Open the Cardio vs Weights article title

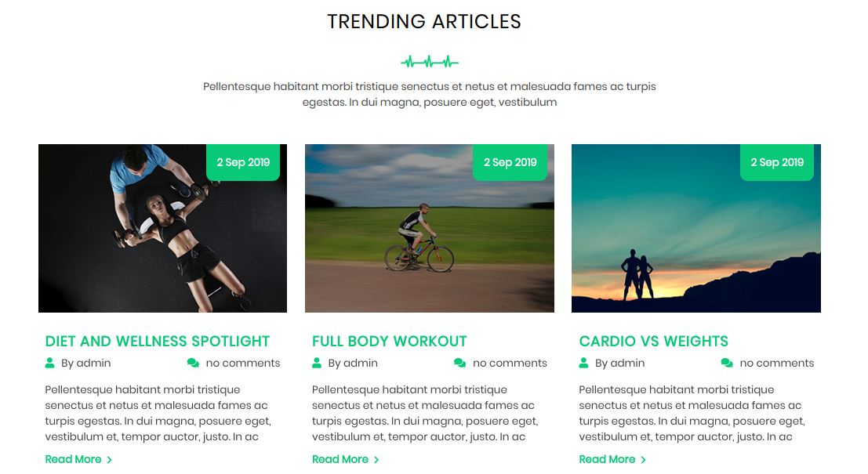coord(653,342)
